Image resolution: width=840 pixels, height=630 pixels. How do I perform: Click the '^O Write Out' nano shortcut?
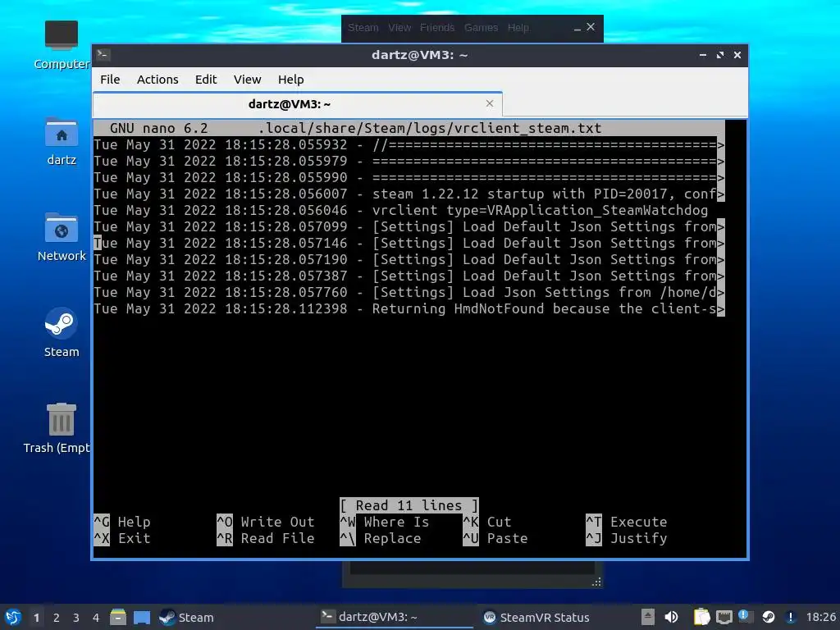(266, 522)
